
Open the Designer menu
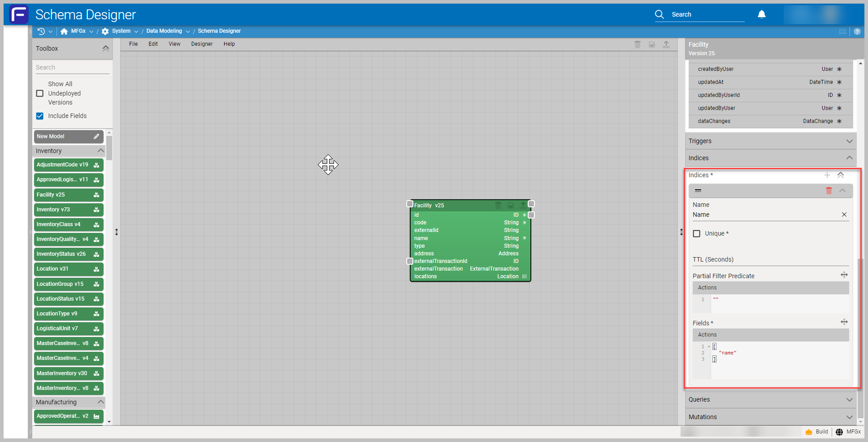[x=202, y=44]
